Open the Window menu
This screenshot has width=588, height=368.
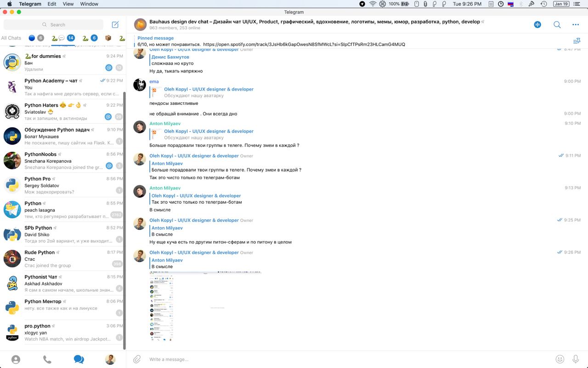pos(89,4)
